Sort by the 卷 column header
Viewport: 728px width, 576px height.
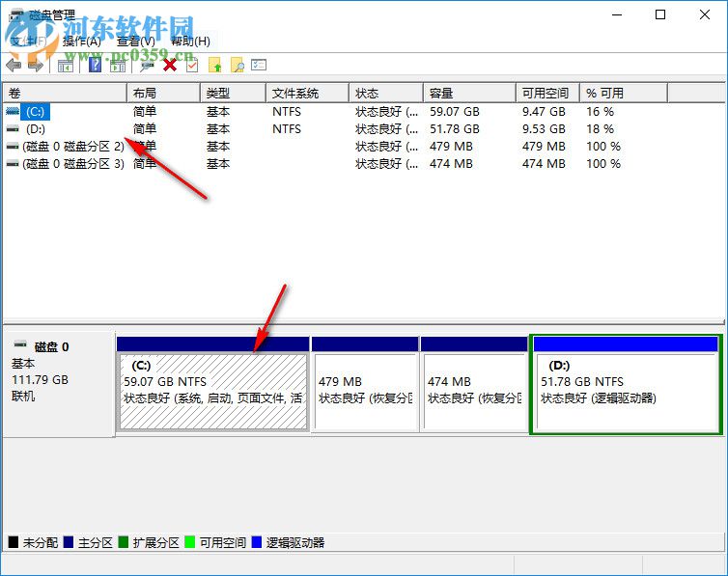pos(65,94)
